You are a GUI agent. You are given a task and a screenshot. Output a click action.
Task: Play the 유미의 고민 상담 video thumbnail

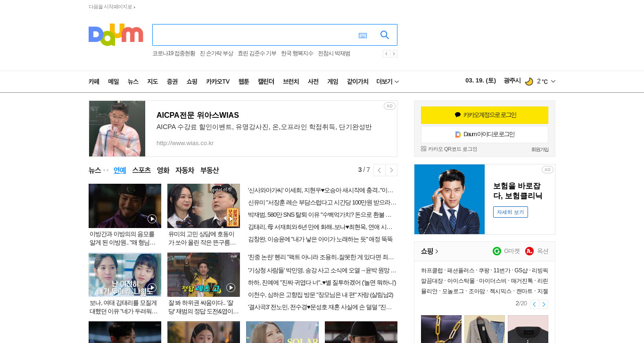(x=204, y=206)
